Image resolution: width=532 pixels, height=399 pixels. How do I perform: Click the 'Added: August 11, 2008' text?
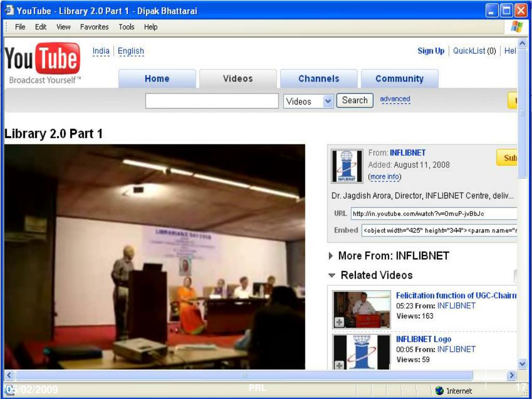click(x=409, y=165)
